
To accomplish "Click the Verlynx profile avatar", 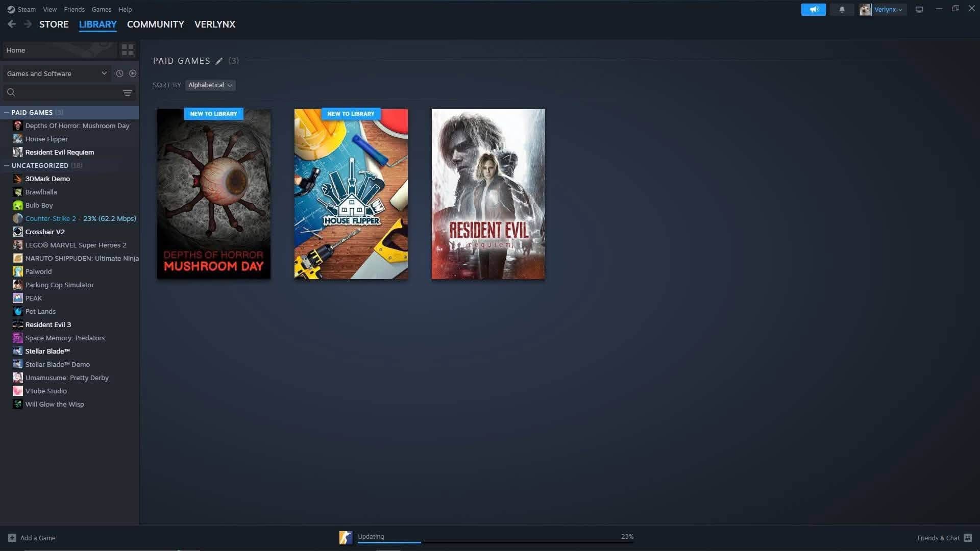I will (865, 9).
